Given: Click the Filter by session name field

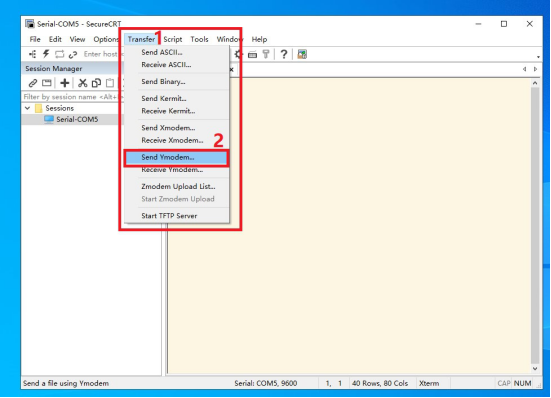Looking at the screenshot, I should pos(72,97).
